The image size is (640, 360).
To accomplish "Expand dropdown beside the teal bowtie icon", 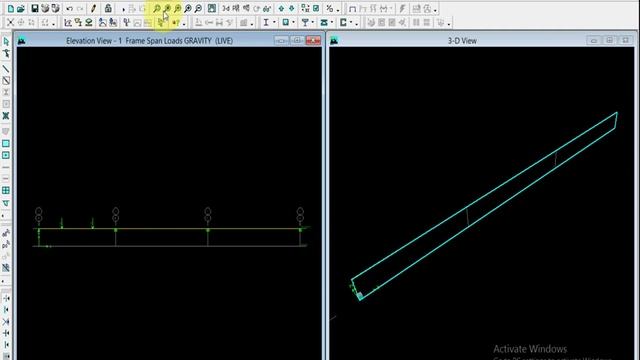I will click(x=332, y=22).
